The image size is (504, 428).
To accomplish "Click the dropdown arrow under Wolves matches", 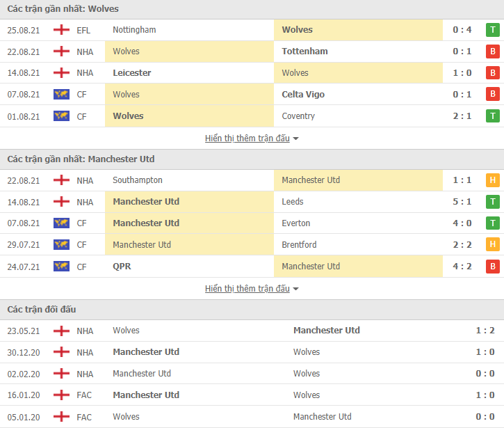I will coord(295,138).
